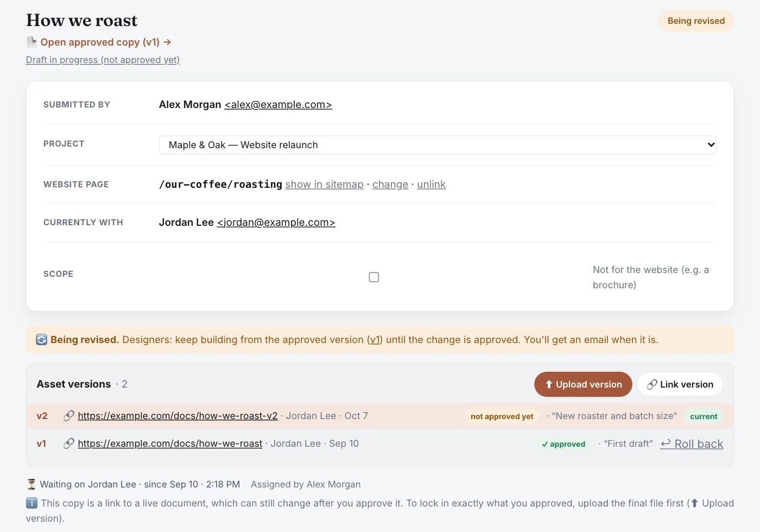Click the document icon beside Open approved copy
Viewport: 760px width, 532px height.
[31, 42]
